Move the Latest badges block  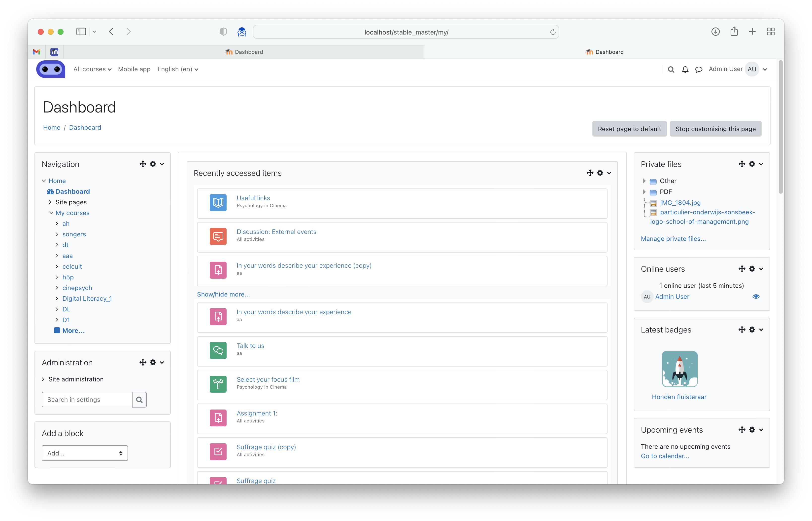742,330
